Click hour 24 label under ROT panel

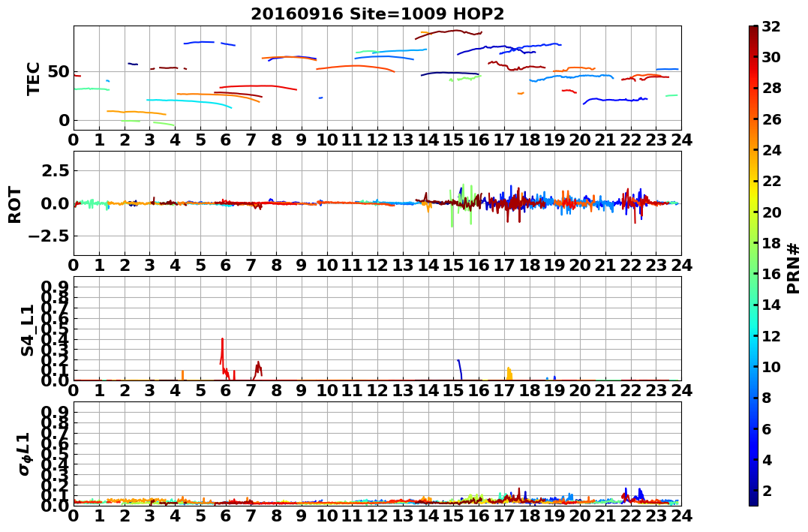681,265
